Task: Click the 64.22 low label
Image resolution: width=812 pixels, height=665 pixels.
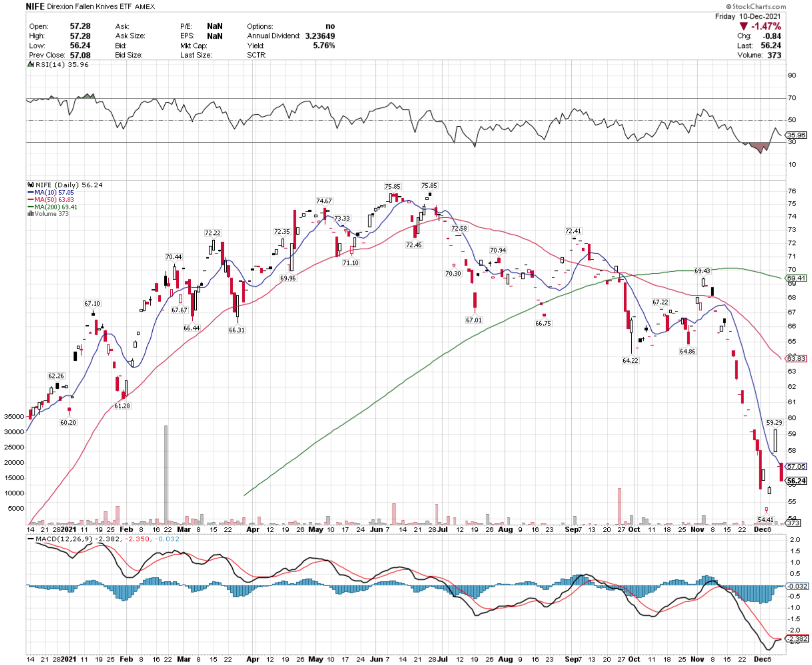Action: (x=630, y=360)
